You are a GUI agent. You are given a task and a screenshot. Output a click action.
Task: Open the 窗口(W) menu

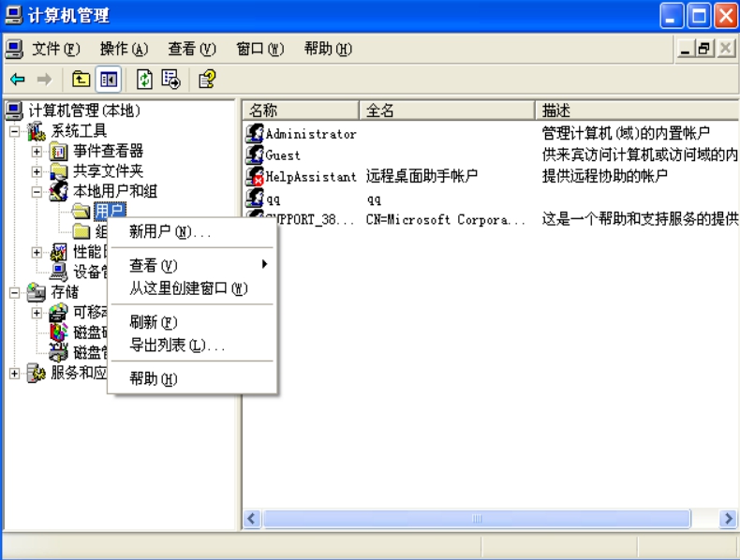[260, 49]
